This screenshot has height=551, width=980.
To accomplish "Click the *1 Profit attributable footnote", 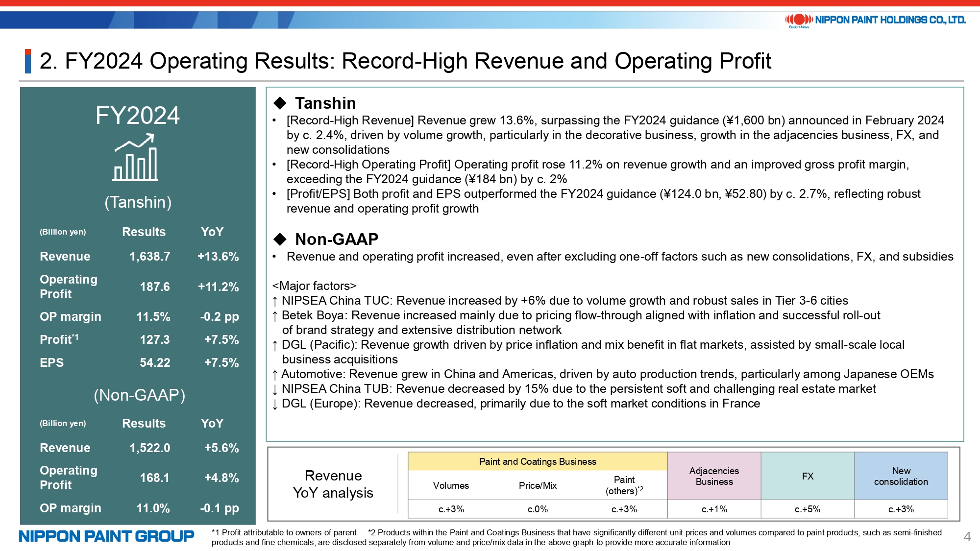I will [284, 532].
